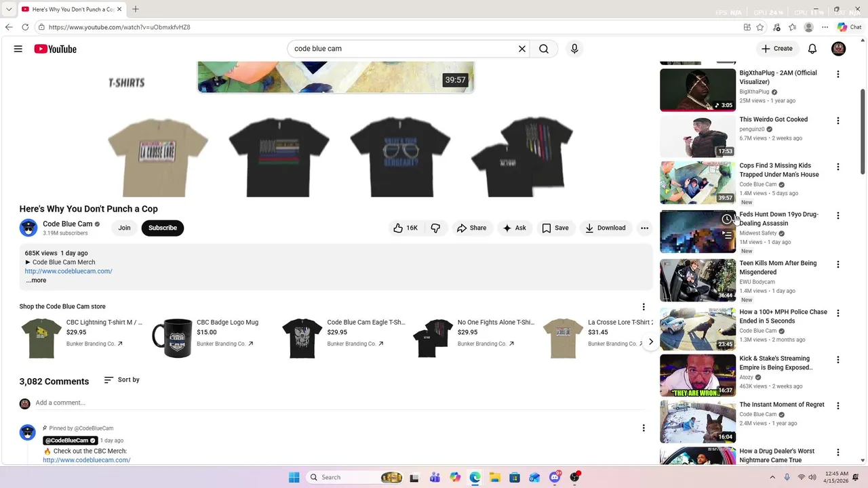Open options for Teen Kills Mom video

[x=837, y=264]
